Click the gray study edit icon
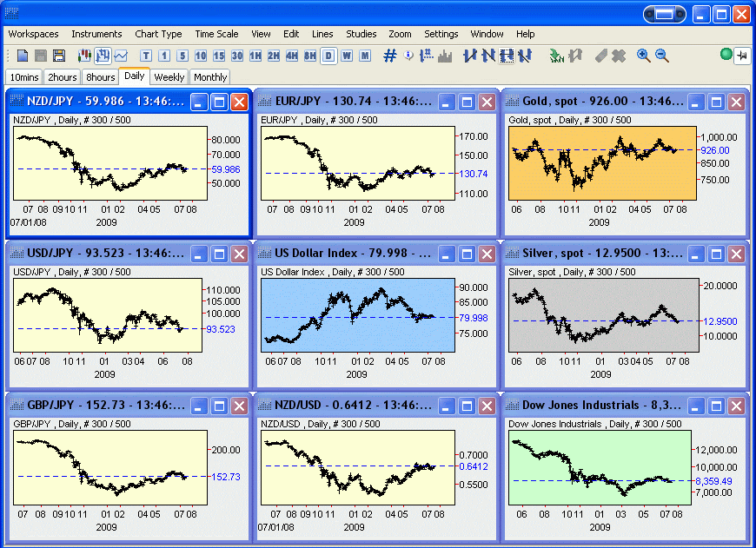 (575, 56)
